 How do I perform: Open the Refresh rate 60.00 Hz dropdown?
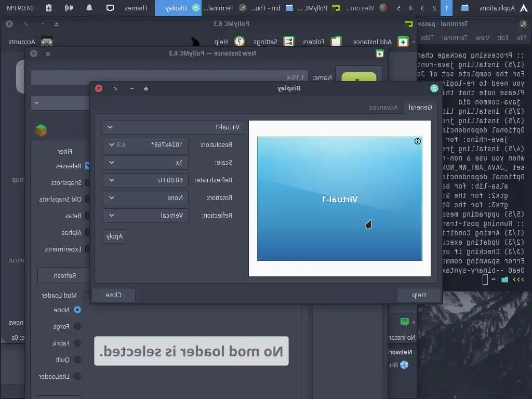(x=145, y=180)
